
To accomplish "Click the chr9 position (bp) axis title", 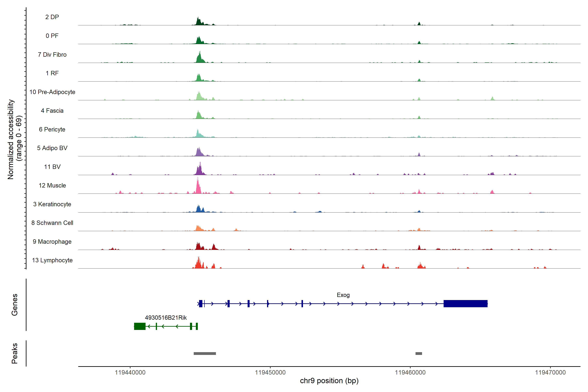I will (x=329, y=381).
